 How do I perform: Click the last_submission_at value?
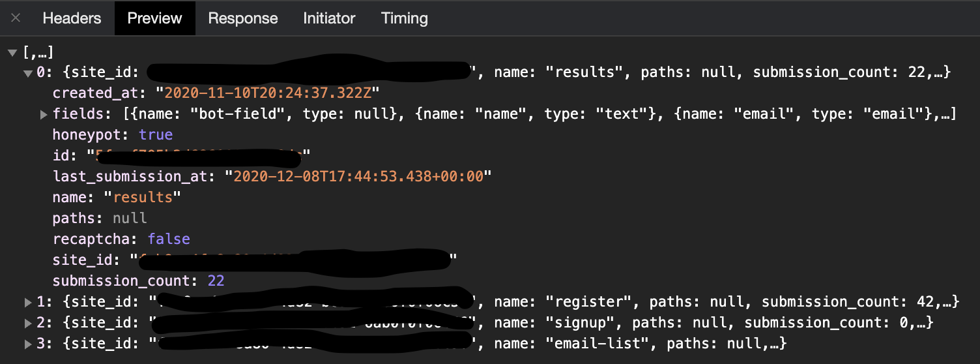coord(358,177)
